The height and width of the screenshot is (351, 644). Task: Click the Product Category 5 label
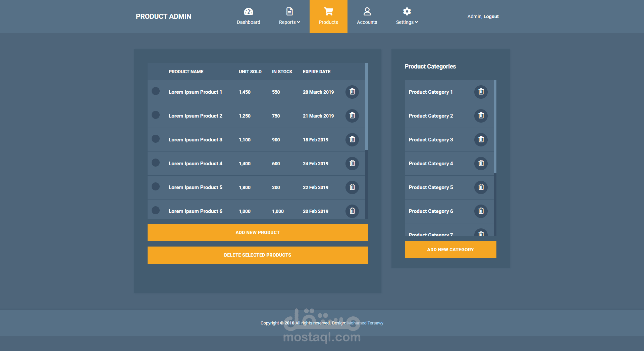(x=431, y=187)
